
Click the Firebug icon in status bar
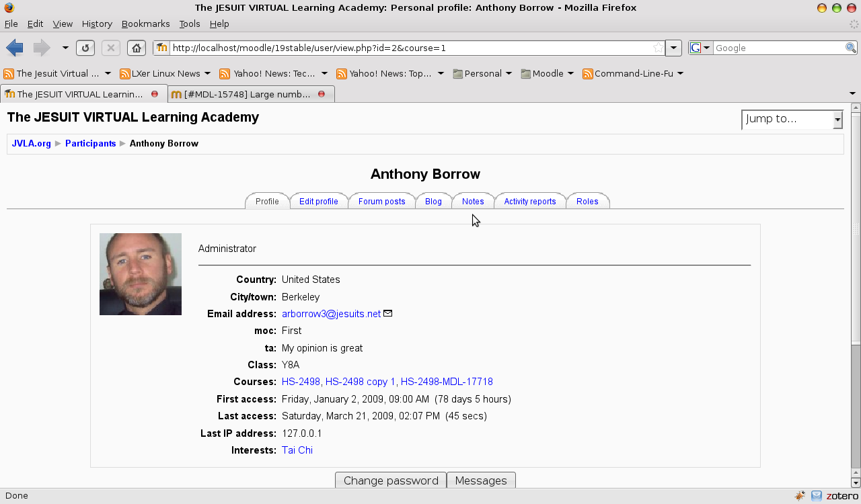tap(800, 496)
